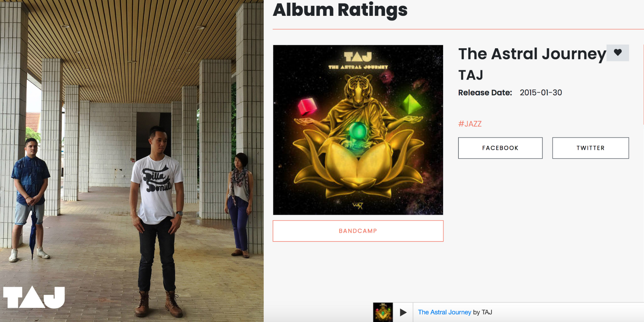644x322 pixels.
Task: Click the band photo on the left
Action: pyautogui.click(x=132, y=161)
